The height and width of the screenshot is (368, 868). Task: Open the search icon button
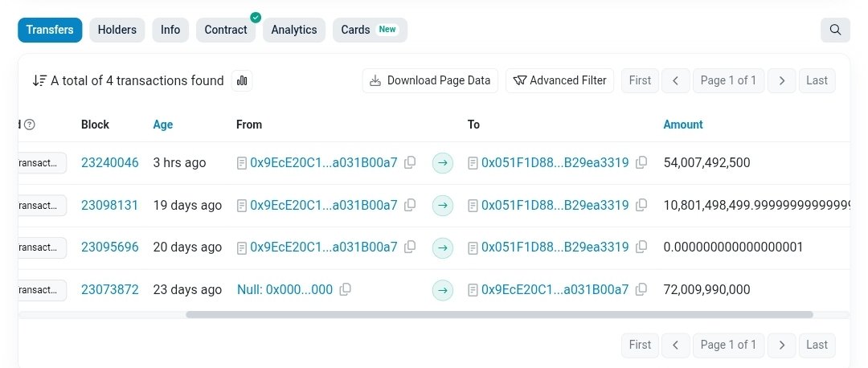tap(835, 30)
